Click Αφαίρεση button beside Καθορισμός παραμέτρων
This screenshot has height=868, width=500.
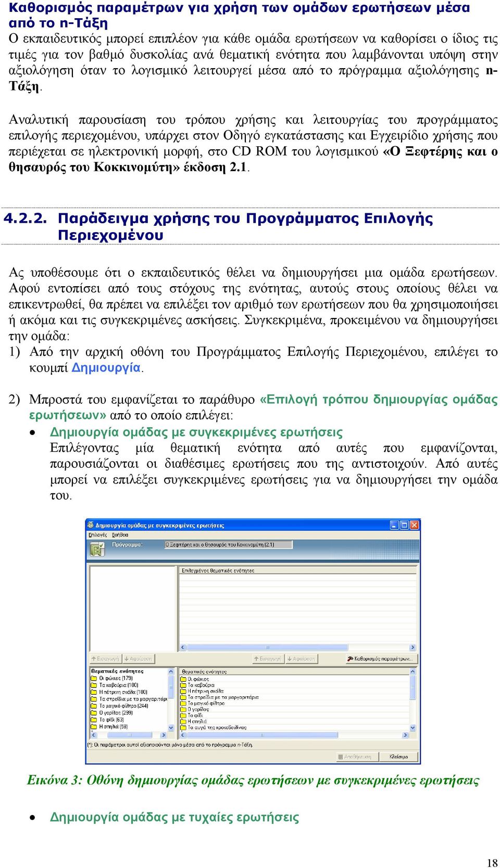click(301, 659)
